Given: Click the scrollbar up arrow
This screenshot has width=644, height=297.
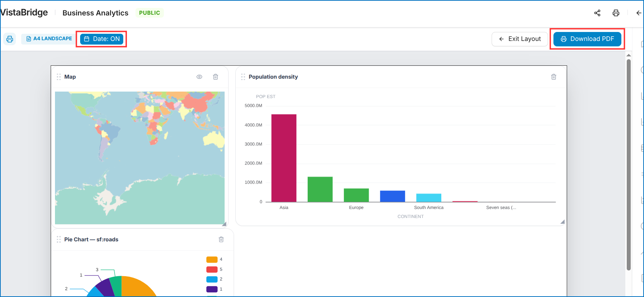Looking at the screenshot, I should [629, 55].
